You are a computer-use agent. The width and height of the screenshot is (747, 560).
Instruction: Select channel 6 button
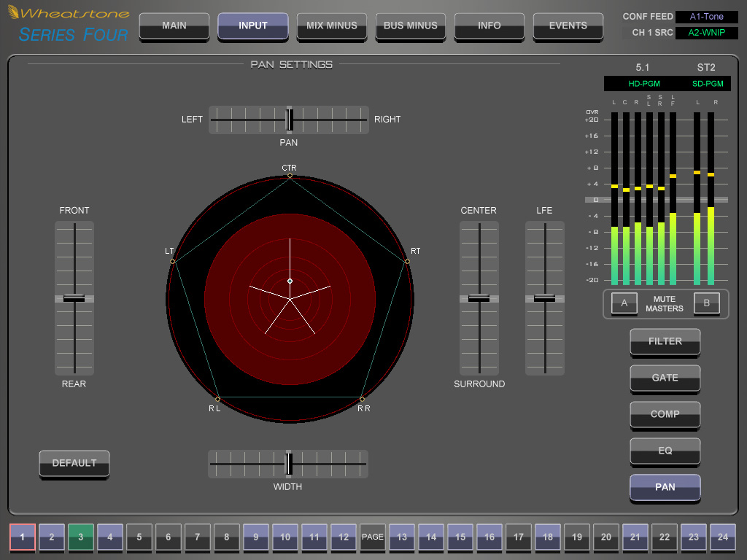[169, 537]
